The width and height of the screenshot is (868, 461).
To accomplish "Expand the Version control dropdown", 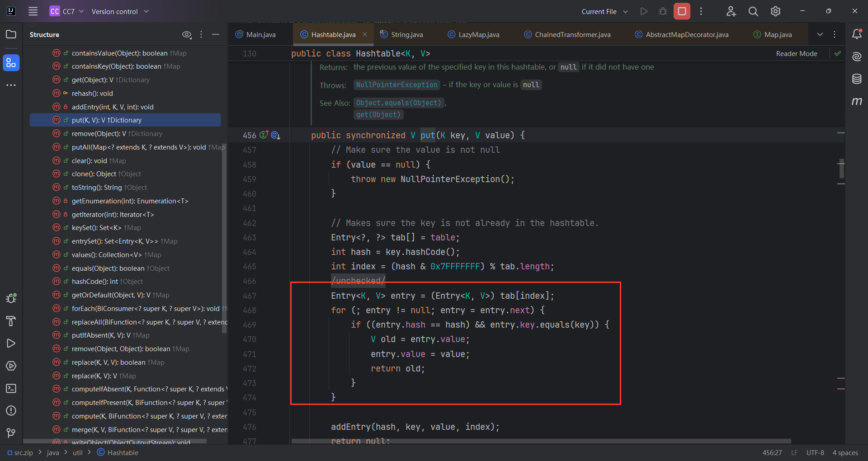I will pyautogui.click(x=120, y=11).
